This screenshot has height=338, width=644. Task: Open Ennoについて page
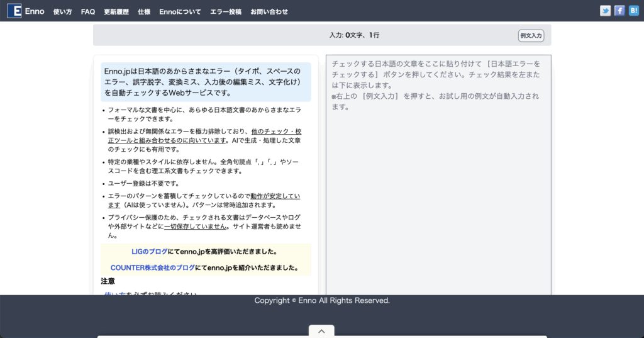coord(180,12)
